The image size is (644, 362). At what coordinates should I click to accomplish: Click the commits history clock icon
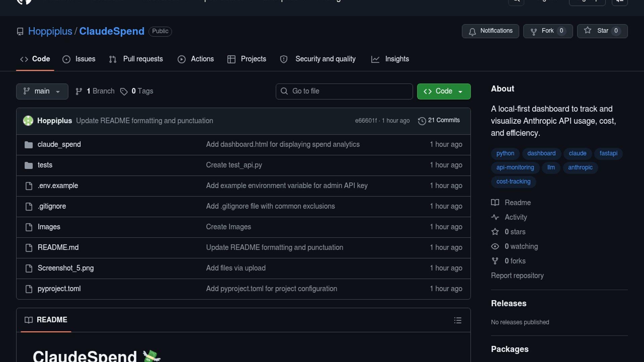(422, 121)
